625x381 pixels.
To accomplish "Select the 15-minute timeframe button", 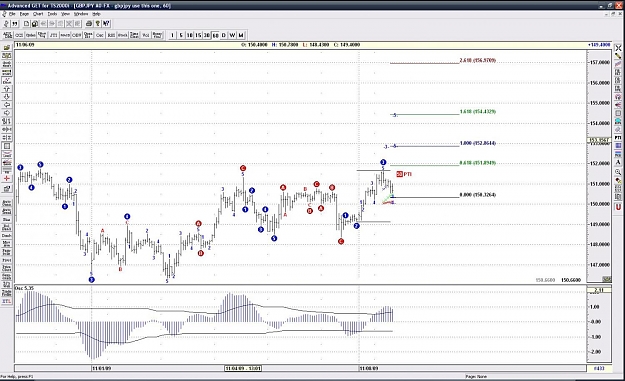I will coord(198,35).
